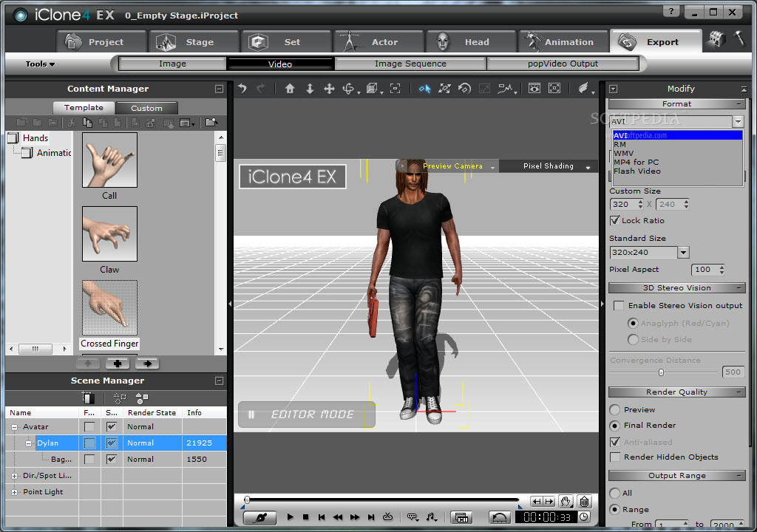Open the timeline editor button

point(461,517)
